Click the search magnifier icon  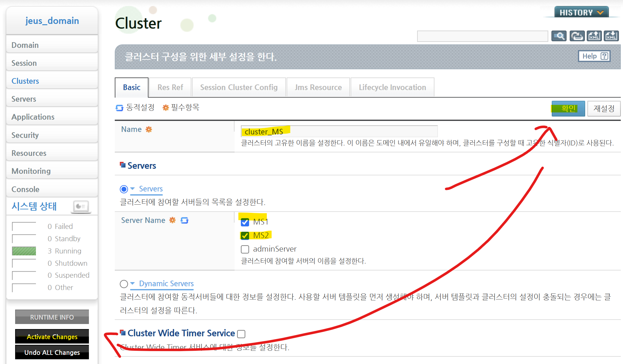click(559, 36)
